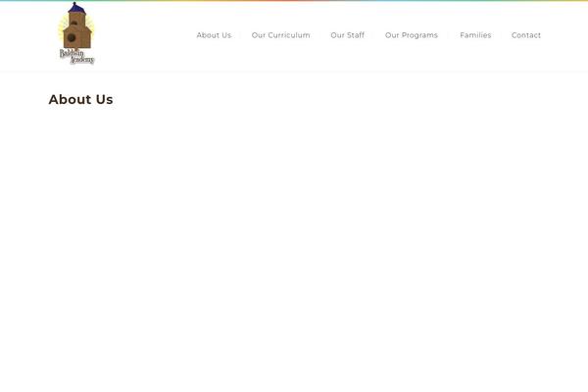Click the Baldwin Academy logo
Screen dimensions: 588x392
[x=76, y=33]
